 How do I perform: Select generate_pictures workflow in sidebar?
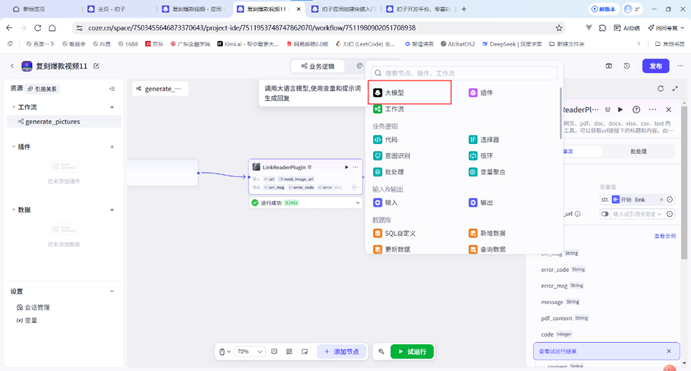[x=64, y=122]
